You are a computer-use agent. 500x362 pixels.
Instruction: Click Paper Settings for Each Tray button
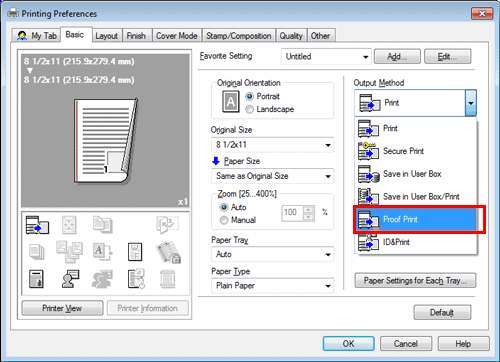pyautogui.click(x=415, y=280)
